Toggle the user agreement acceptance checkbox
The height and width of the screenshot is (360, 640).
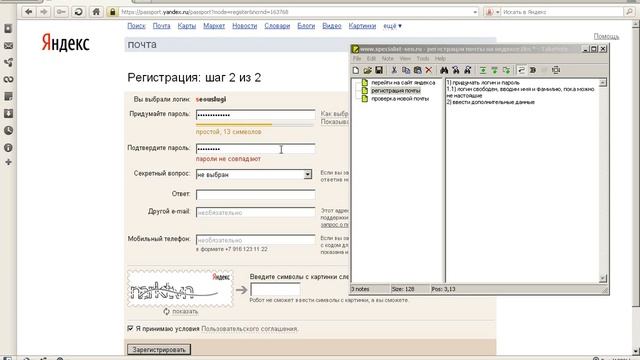click(130, 328)
